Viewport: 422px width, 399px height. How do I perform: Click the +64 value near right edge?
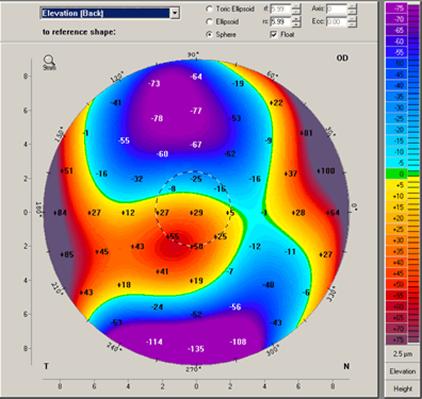click(332, 213)
